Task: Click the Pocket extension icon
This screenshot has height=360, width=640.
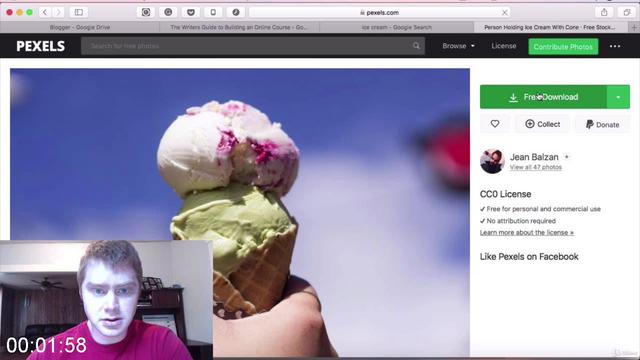Action: coord(191,12)
